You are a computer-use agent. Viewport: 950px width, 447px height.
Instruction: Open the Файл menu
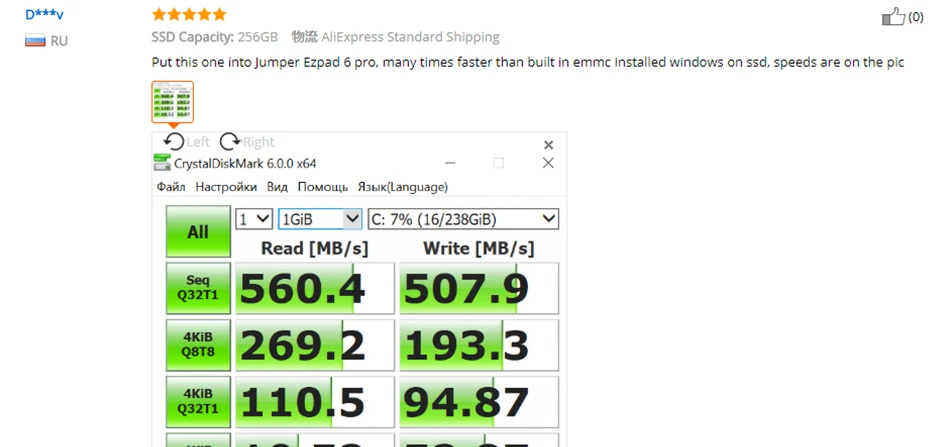click(x=171, y=187)
